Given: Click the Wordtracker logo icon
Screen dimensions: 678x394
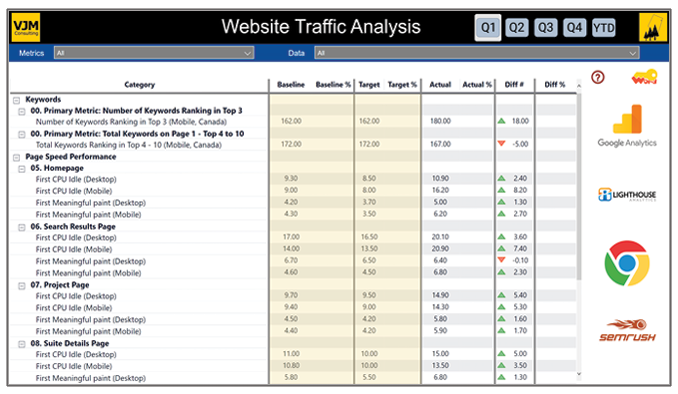Looking at the screenshot, I should click(644, 77).
